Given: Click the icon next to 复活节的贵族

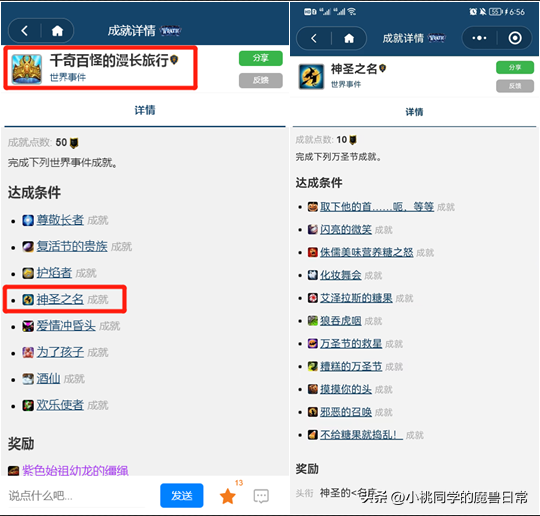Looking at the screenshot, I should (28, 247).
